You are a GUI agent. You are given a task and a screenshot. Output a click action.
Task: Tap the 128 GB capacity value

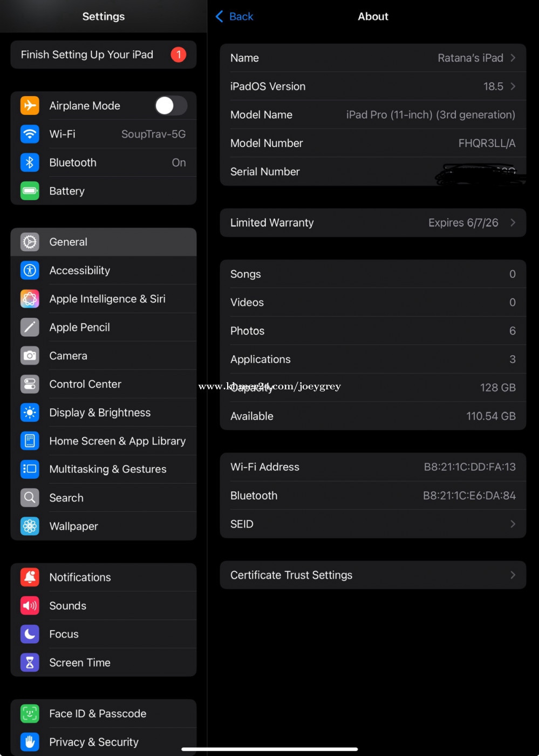[498, 388]
